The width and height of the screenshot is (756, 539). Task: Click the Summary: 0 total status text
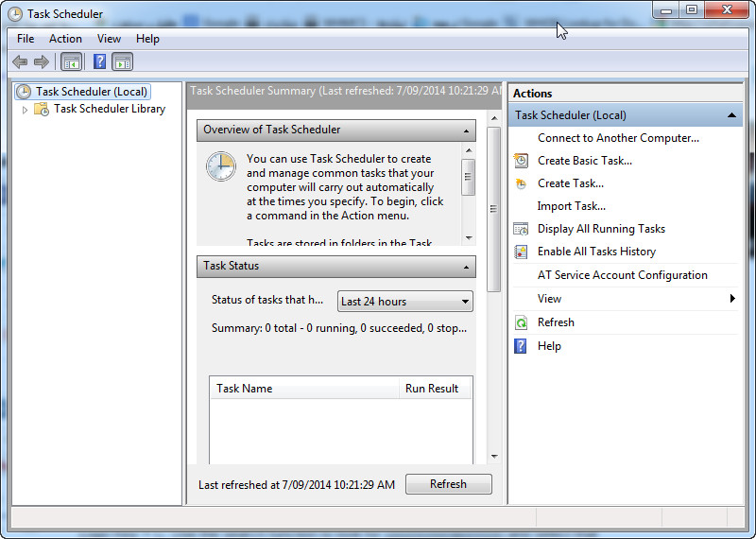coord(339,328)
